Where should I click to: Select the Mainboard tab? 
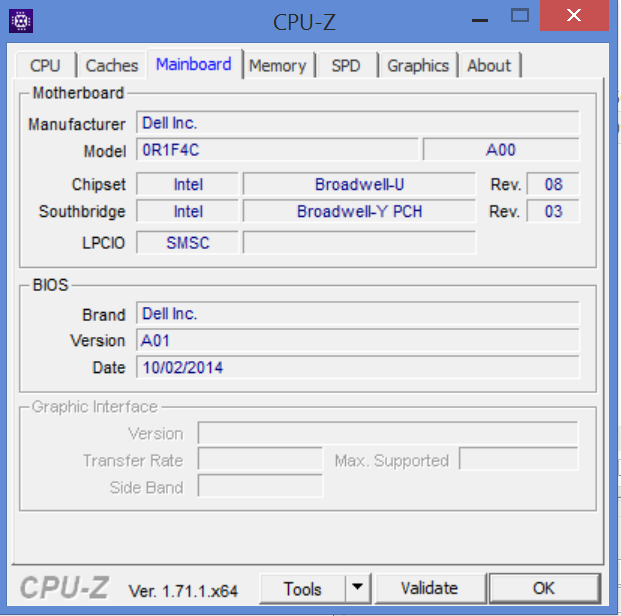point(194,64)
